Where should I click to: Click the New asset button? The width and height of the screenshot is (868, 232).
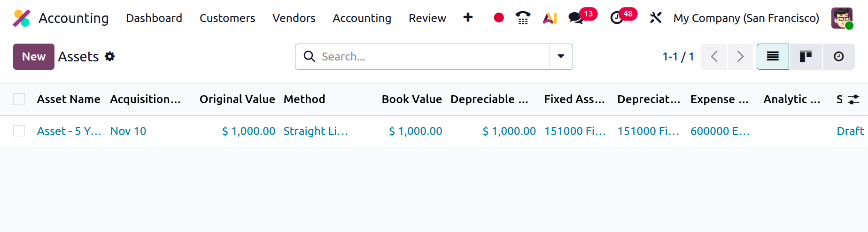(x=34, y=57)
